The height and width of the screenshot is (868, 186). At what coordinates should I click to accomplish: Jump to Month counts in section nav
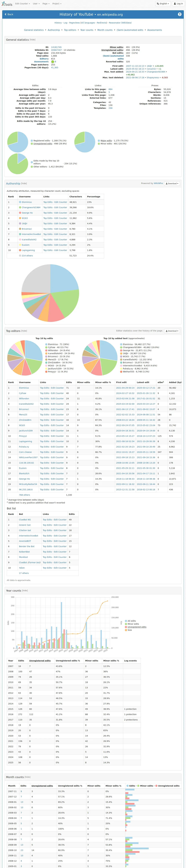tap(105, 30)
